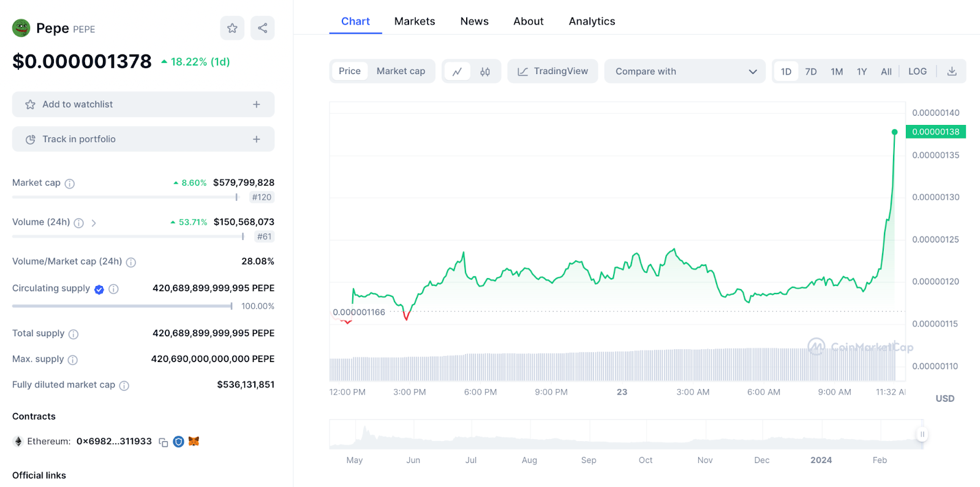The image size is (980, 487).
Task: Open Volume/Market cap (24h) info icon
Action: coord(131,262)
